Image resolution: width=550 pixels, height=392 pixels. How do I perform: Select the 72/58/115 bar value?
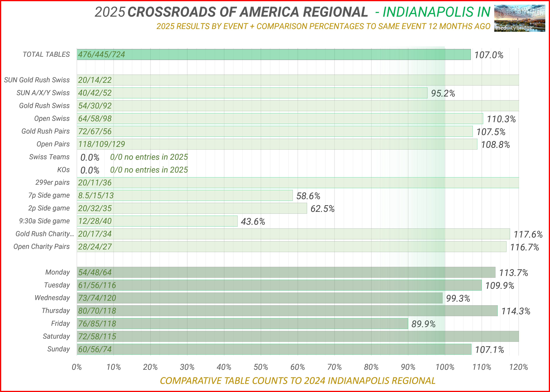[x=97, y=336]
